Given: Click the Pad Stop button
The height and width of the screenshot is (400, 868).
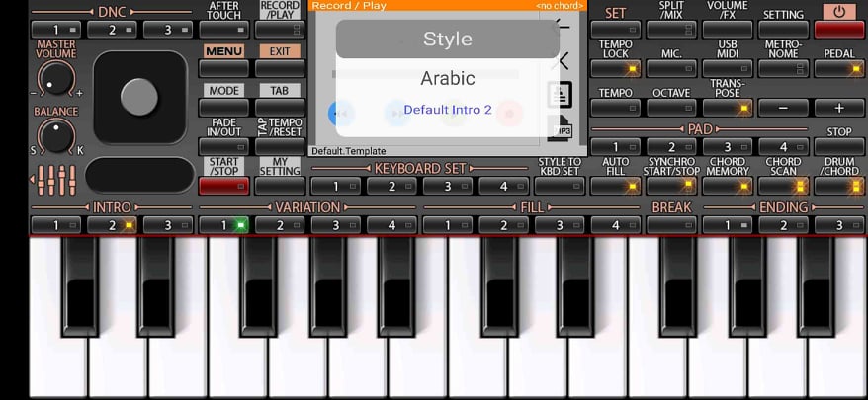Looking at the screenshot, I should click(839, 146).
